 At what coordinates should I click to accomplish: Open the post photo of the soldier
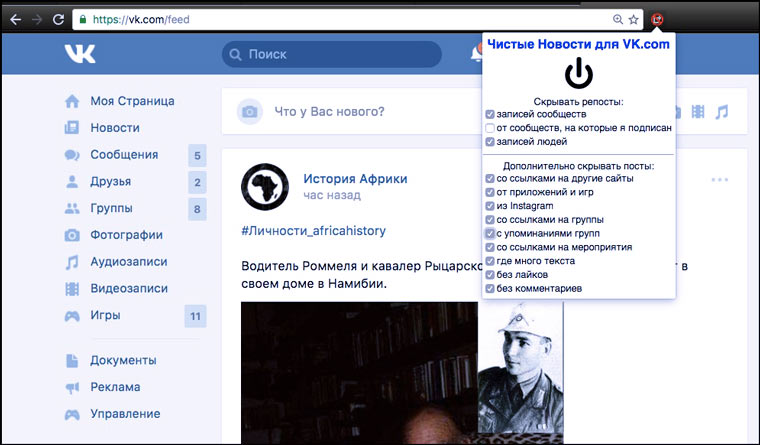point(521,367)
